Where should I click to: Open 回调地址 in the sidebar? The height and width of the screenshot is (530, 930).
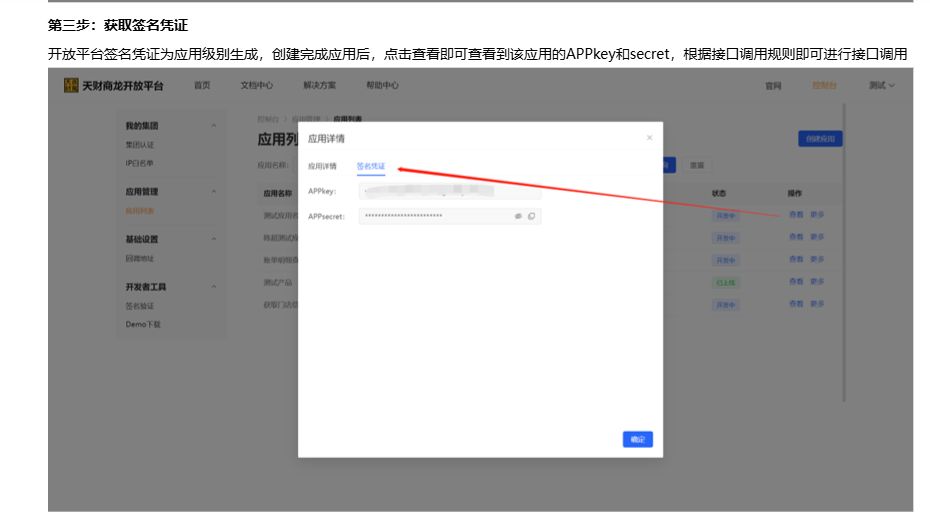pyautogui.click(x=139, y=258)
